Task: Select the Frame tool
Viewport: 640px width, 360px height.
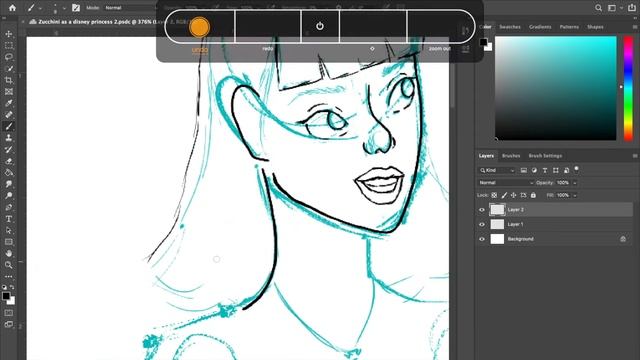Action: point(9,92)
